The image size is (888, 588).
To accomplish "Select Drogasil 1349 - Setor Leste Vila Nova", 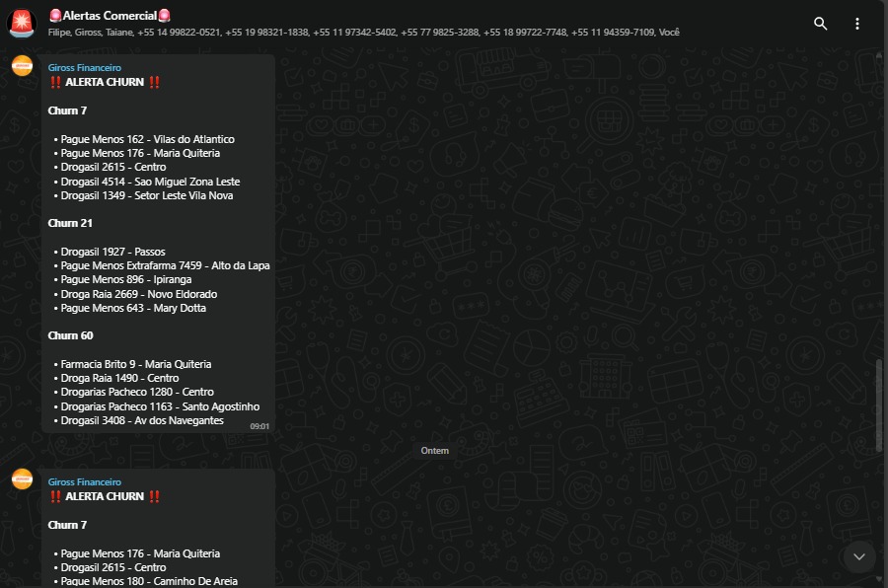I will pyautogui.click(x=147, y=195).
